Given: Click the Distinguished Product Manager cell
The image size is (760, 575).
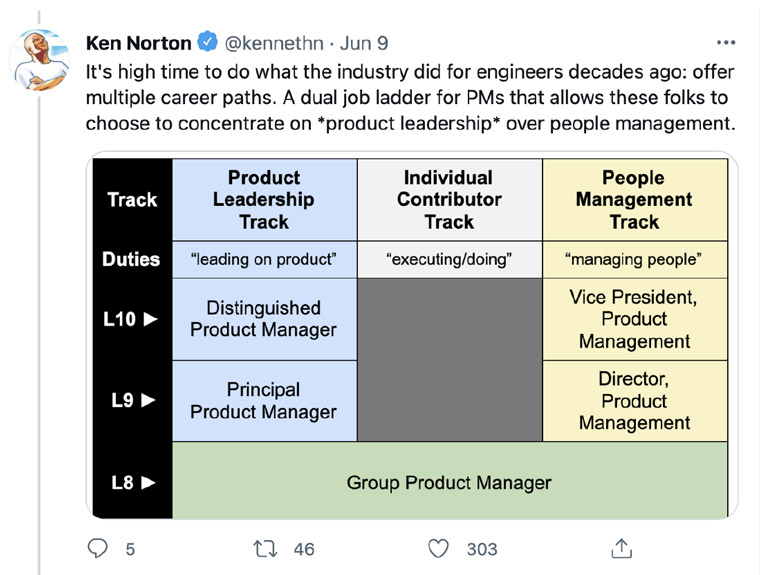Looking at the screenshot, I should pos(265,319).
